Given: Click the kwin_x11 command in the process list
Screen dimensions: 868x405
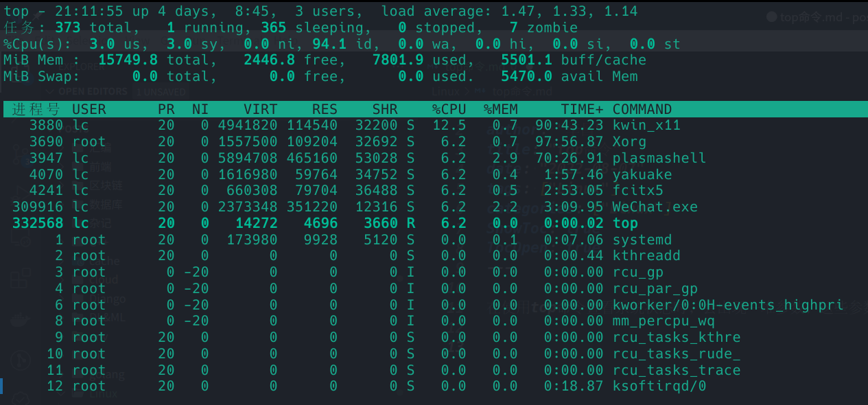Looking at the screenshot, I should click(x=646, y=126).
